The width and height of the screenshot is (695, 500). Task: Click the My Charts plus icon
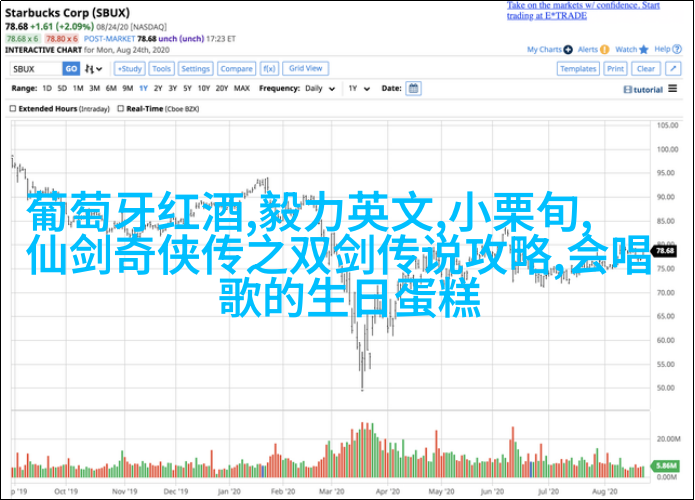568,50
